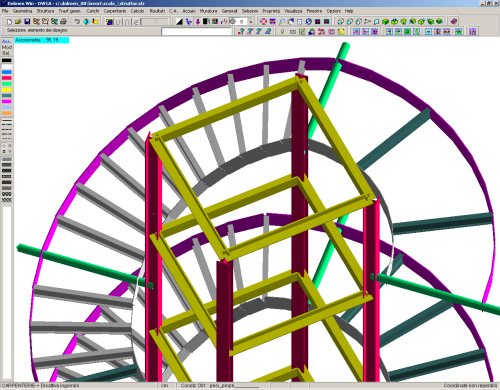This screenshot has height=390, width=500.
Task: Click the empty white command input field
Action: [196, 32]
